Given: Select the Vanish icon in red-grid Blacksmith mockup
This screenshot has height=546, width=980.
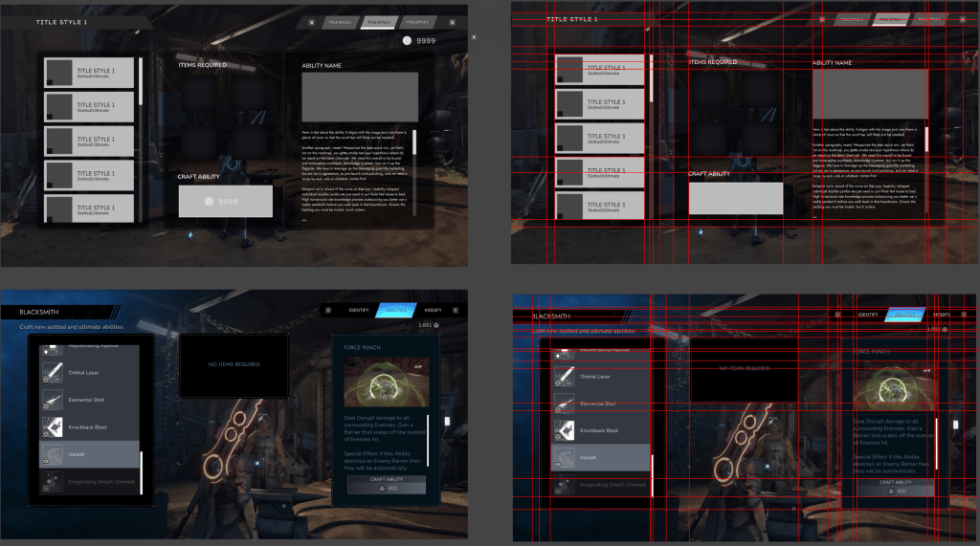Looking at the screenshot, I should [565, 458].
